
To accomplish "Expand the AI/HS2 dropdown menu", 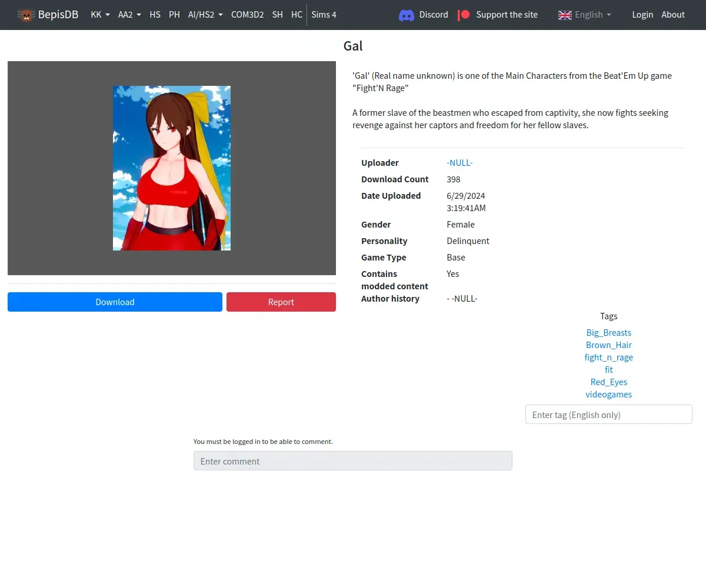I will click(205, 15).
